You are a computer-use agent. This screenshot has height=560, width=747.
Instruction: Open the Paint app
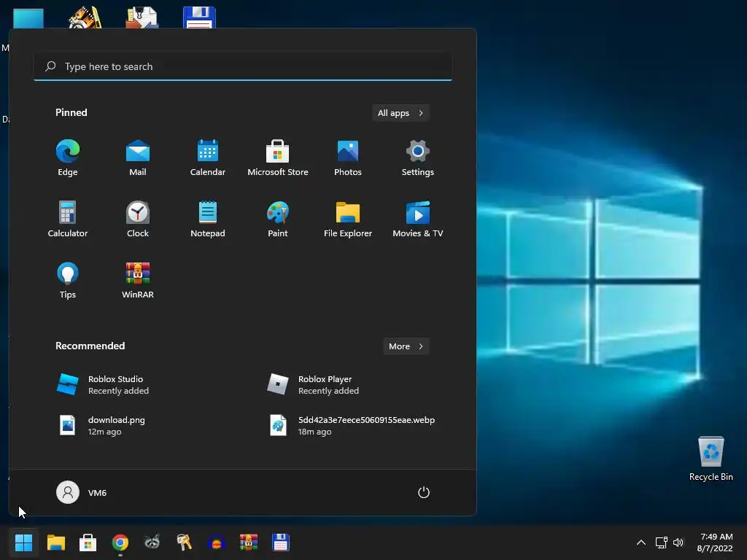point(278,219)
